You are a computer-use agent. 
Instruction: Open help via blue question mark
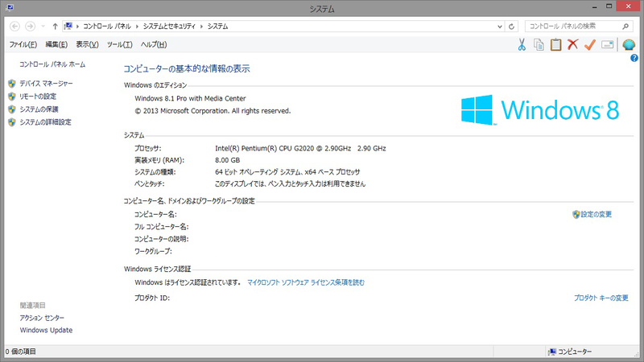[x=634, y=58]
